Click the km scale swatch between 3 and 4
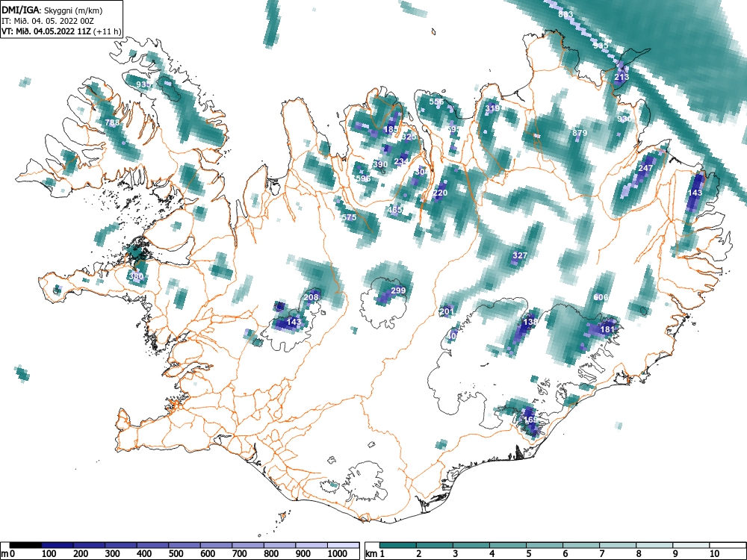 click(471, 545)
